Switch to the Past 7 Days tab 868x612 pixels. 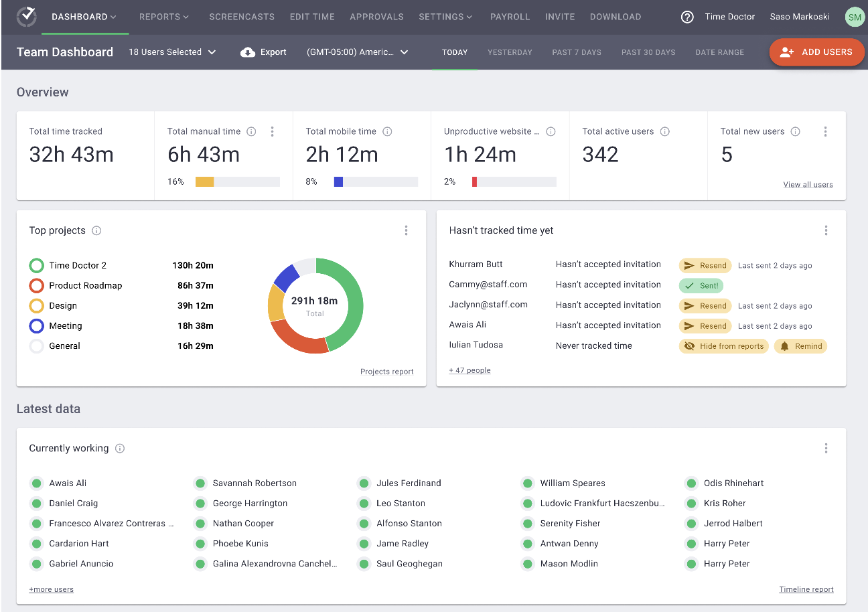pyautogui.click(x=576, y=52)
